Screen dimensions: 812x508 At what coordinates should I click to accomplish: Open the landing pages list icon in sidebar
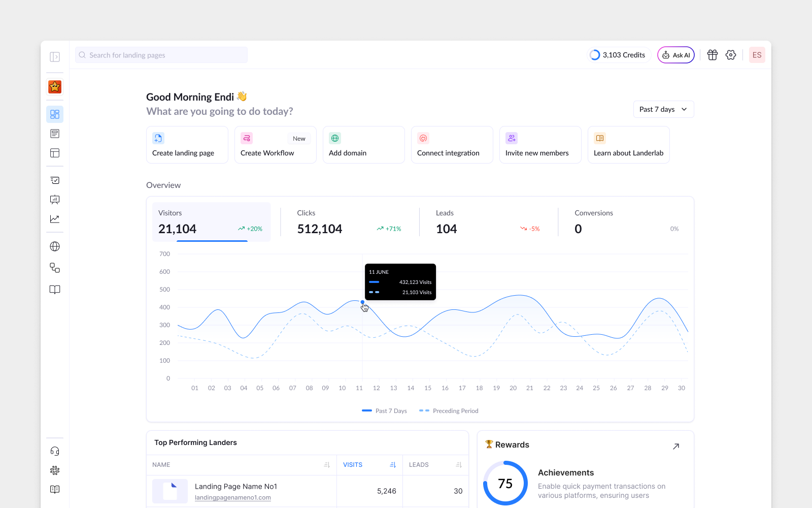tap(55, 134)
